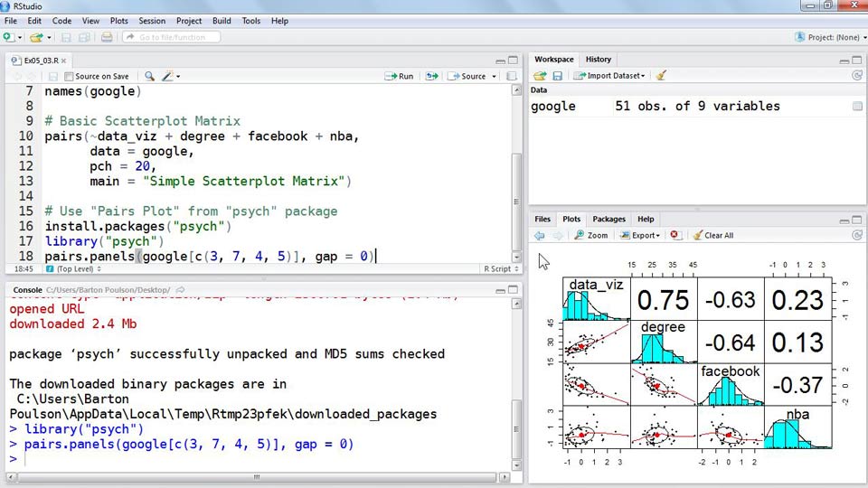Viewport: 868px width, 488px height.
Task: Open the Build menu
Action: click(x=222, y=21)
